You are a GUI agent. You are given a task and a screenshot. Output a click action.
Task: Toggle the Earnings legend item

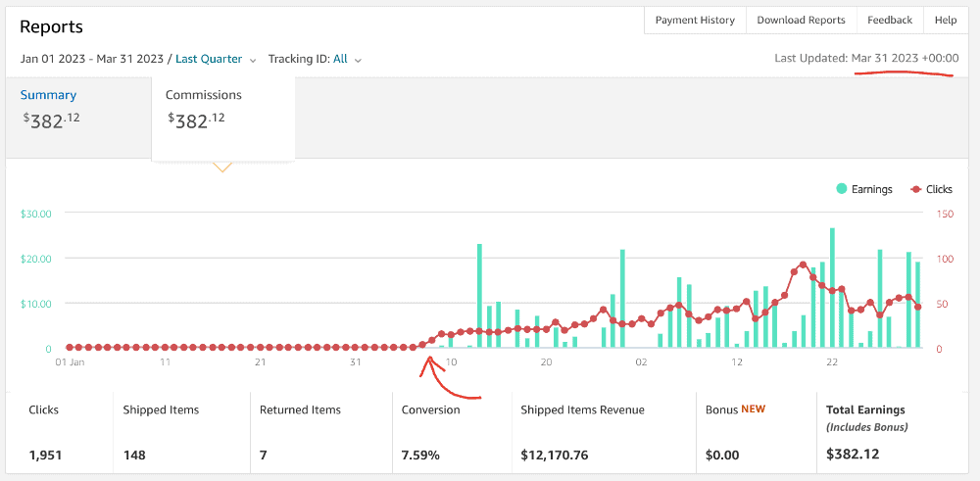pyautogui.click(x=864, y=189)
